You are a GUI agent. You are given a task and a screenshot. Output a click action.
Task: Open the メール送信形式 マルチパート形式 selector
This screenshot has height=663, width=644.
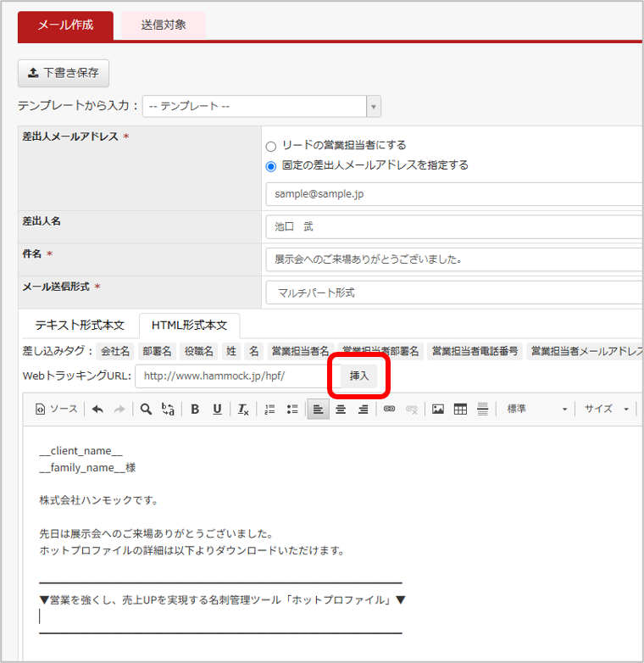[x=454, y=292]
